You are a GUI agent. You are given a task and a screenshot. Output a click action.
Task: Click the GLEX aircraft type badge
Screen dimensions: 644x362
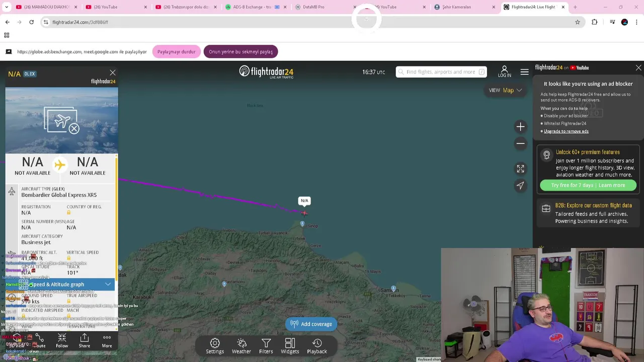pos(30,74)
